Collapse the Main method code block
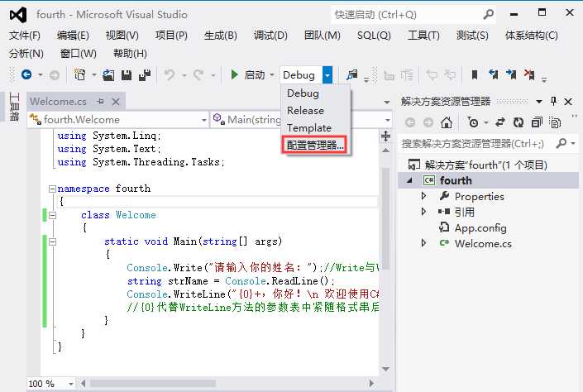 tap(52, 241)
